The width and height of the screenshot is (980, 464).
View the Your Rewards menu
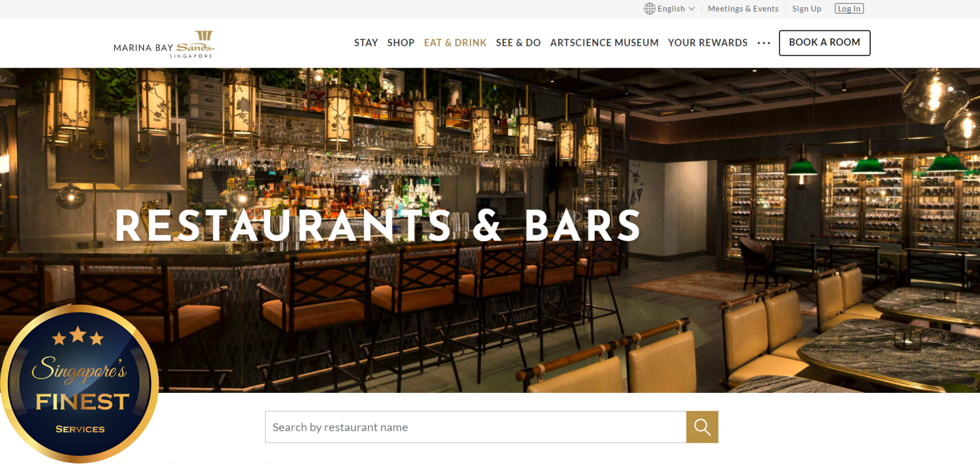[x=707, y=43]
